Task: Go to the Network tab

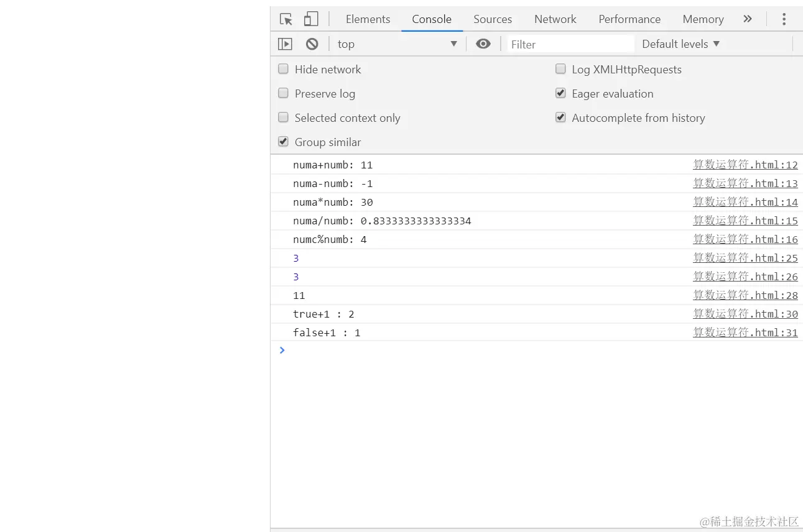Action: pos(555,19)
